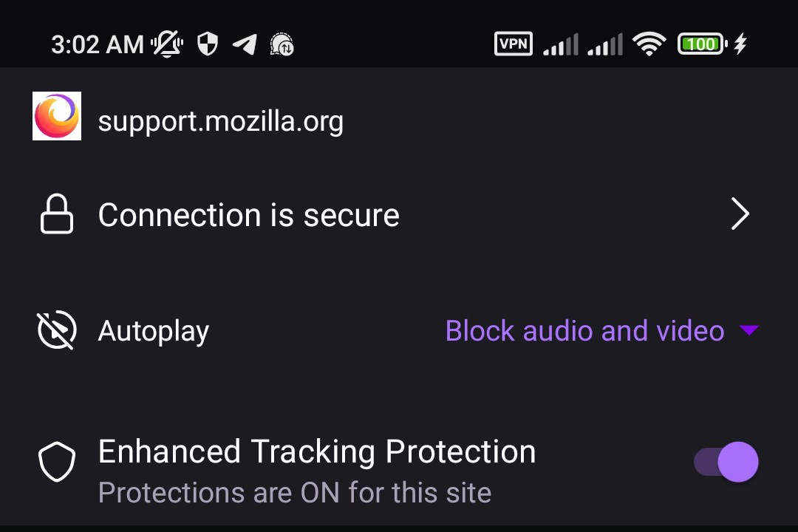Image resolution: width=798 pixels, height=532 pixels.
Task: Tap Enhanced Tracking Protection title text
Action: (x=317, y=451)
